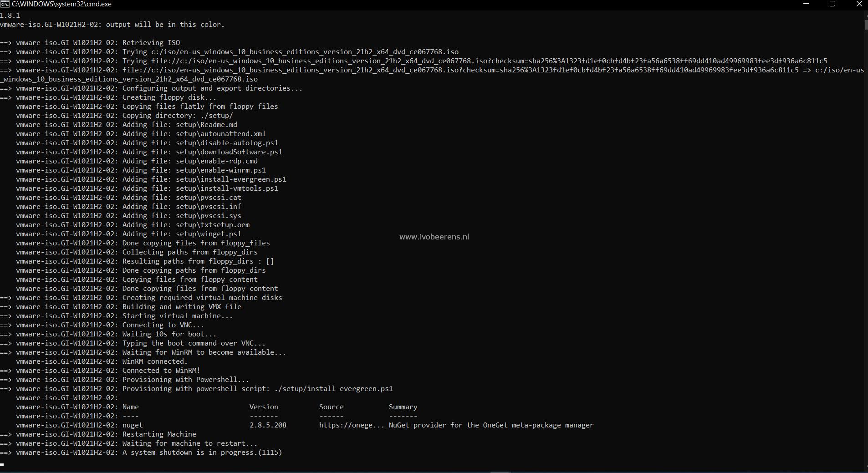Click 'A system shutdown is in progress.(1115)' line
The height and width of the screenshot is (473, 868).
[x=202, y=453]
